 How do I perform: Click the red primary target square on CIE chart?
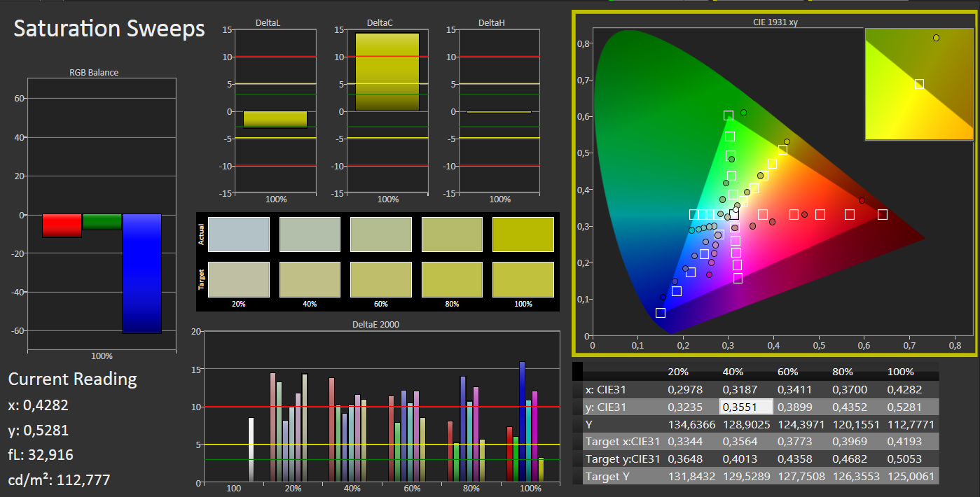tap(883, 214)
